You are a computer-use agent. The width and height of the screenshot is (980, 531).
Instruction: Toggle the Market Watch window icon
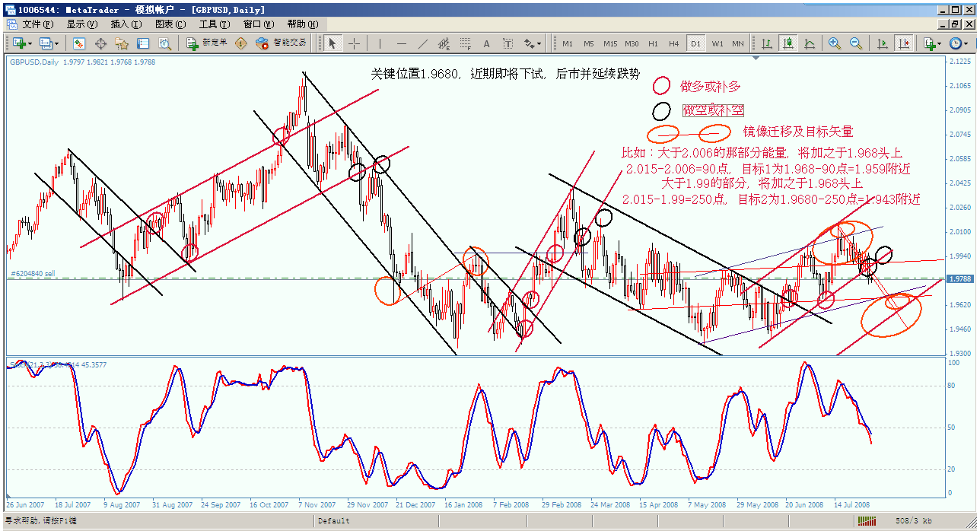point(79,43)
